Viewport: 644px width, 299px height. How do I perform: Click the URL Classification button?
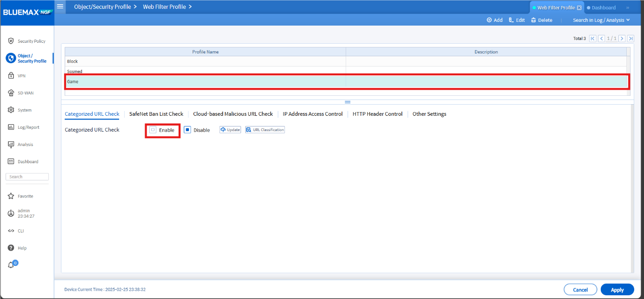pyautogui.click(x=265, y=130)
